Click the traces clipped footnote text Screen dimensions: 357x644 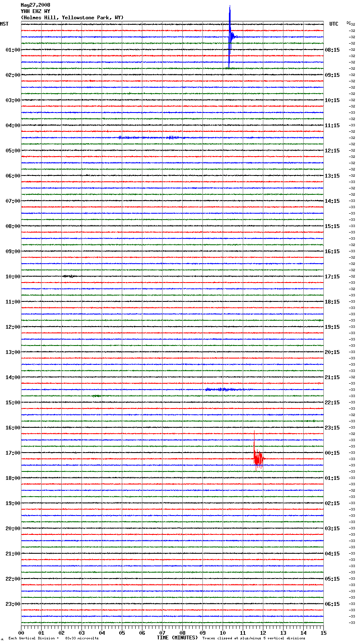[254, 638]
